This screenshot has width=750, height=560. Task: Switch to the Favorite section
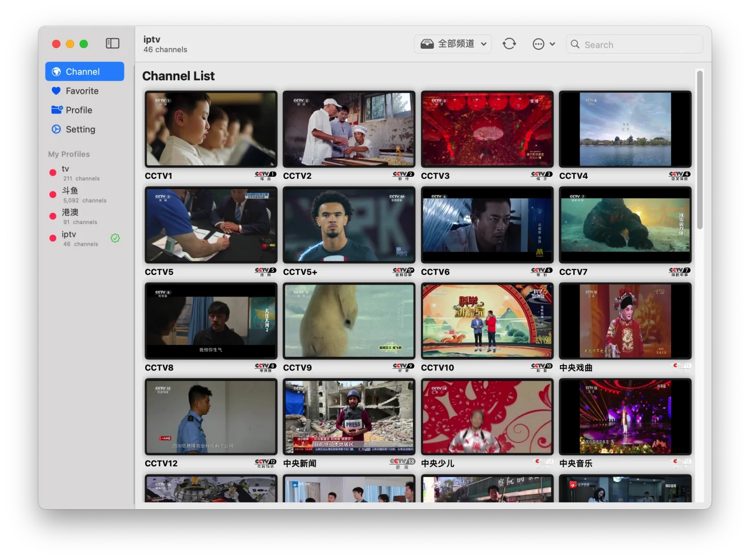pyautogui.click(x=81, y=91)
